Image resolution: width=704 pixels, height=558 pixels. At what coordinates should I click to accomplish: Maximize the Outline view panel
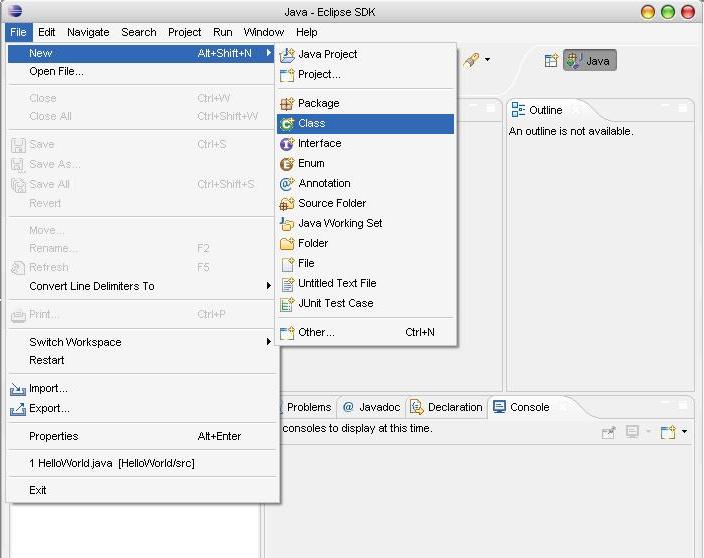click(682, 108)
